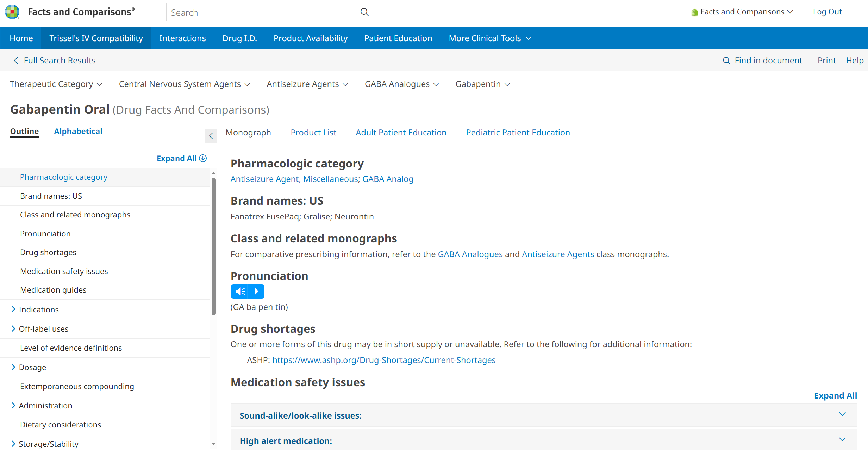This screenshot has width=868, height=452.
Task: Open the ASHP current shortages link
Action: point(384,360)
